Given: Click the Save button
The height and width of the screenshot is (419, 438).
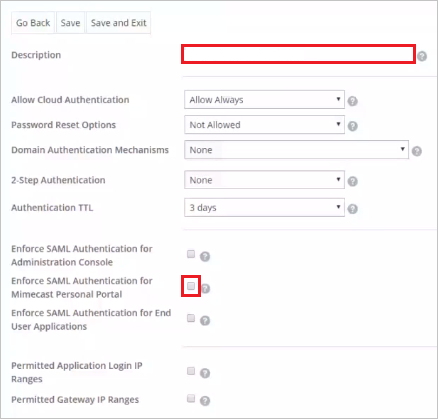Looking at the screenshot, I should [70, 23].
